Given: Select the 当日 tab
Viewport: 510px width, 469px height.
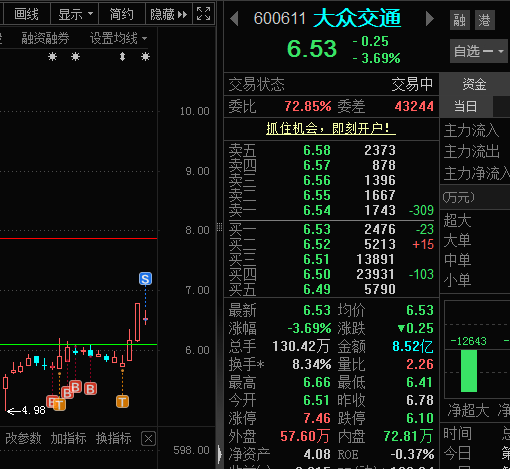Looking at the screenshot, I should point(466,107).
